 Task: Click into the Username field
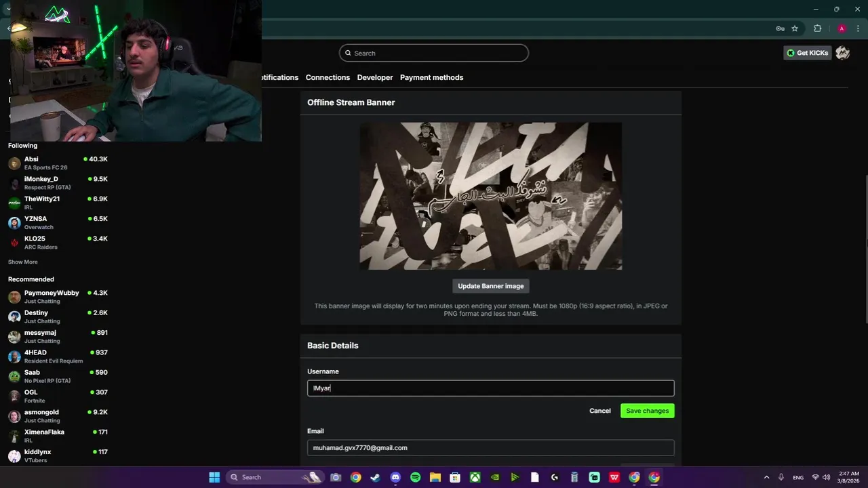491,388
